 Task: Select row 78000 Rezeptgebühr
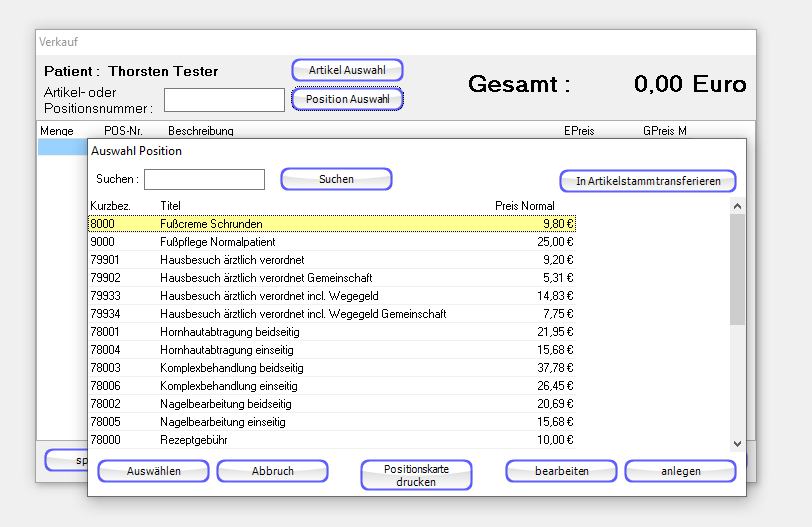tap(332, 440)
